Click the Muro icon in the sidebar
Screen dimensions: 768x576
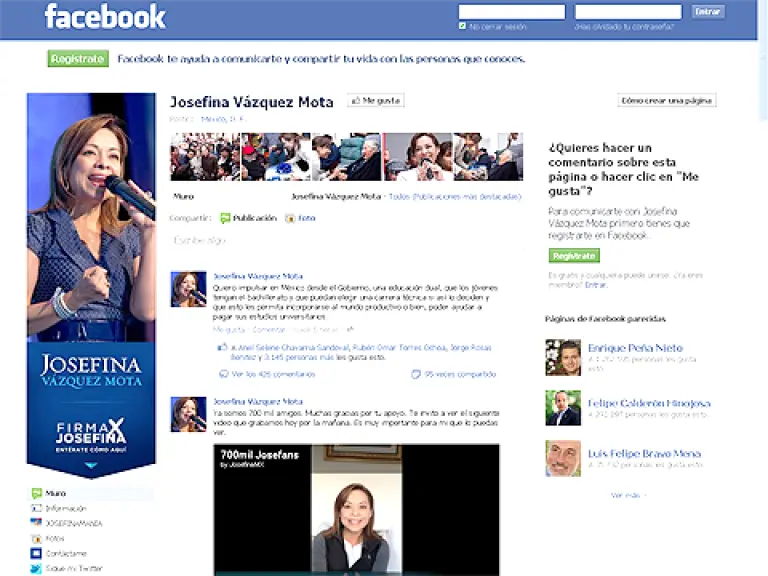pyautogui.click(x=37, y=493)
